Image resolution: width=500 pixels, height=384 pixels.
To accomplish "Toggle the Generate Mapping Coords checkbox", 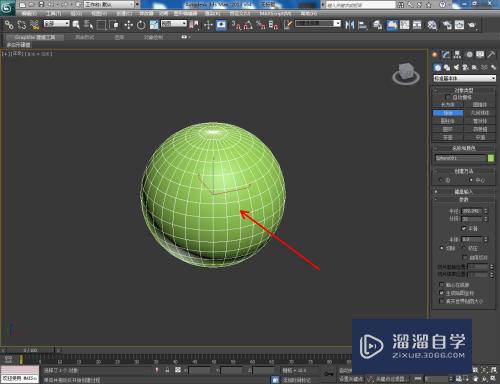I will 442,293.
